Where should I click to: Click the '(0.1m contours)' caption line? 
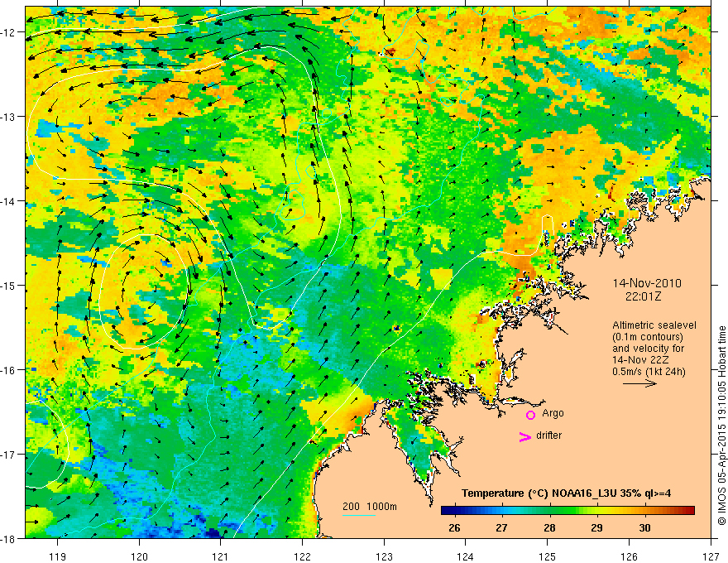(648, 337)
